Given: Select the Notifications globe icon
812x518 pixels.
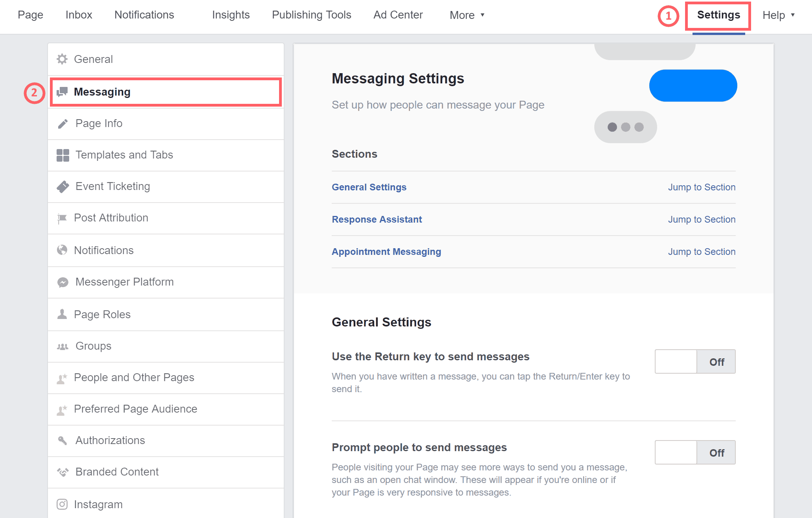Looking at the screenshot, I should [x=62, y=250].
